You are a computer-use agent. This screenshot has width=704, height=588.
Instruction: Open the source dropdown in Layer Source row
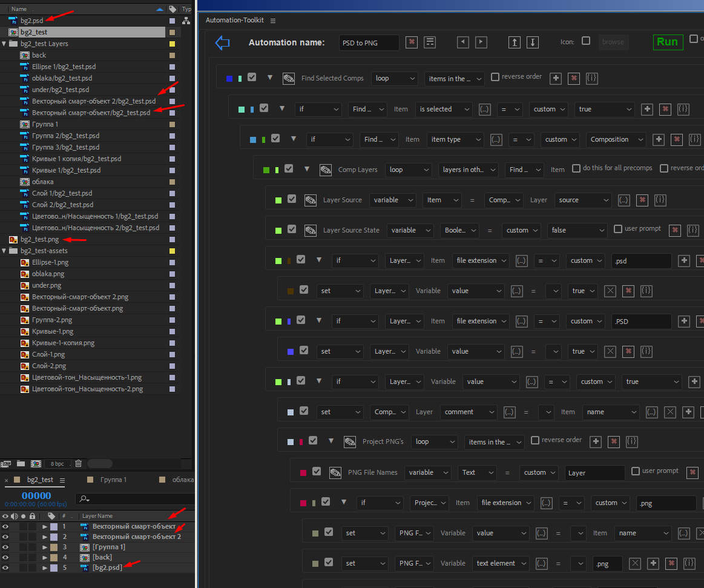[x=583, y=200]
